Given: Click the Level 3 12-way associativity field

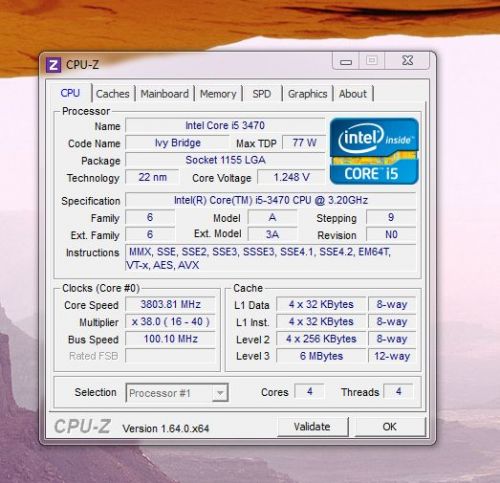Looking at the screenshot, I should click(392, 356).
